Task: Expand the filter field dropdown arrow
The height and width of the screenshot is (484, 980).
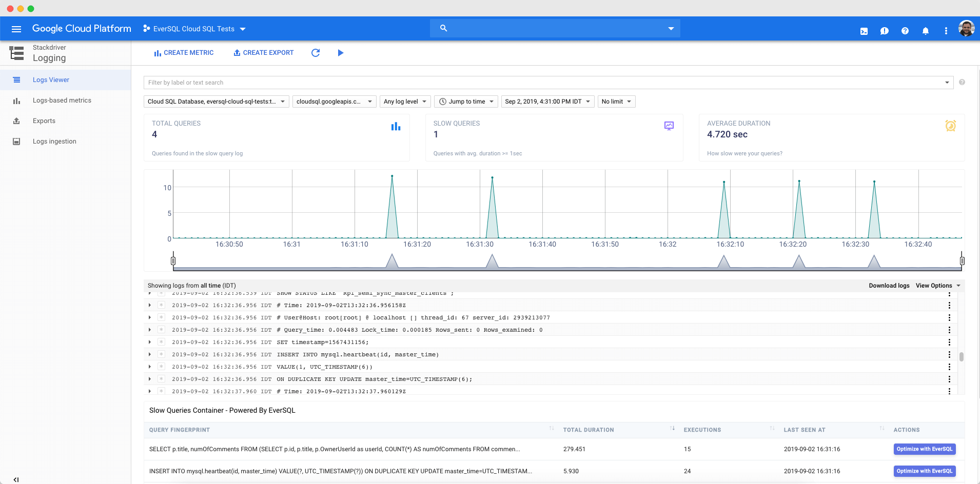Action: click(947, 83)
